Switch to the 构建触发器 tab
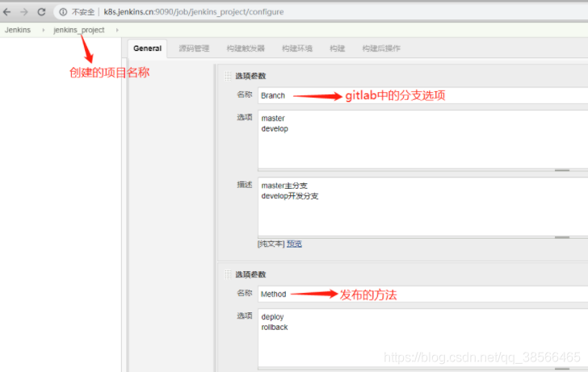 [246, 48]
